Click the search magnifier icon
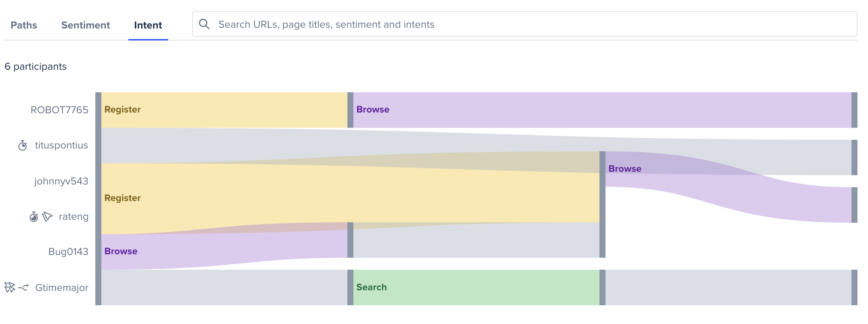The image size is (868, 324). (x=204, y=24)
